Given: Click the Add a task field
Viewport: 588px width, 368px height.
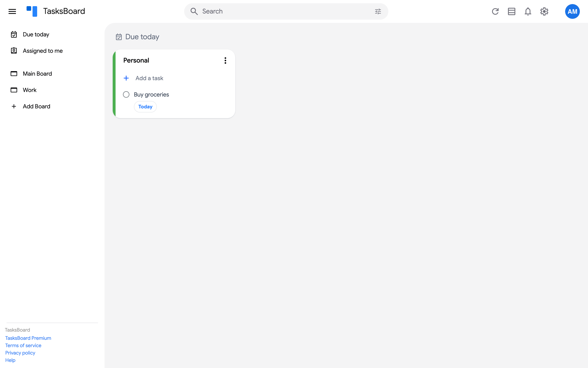Looking at the screenshot, I should [149, 78].
